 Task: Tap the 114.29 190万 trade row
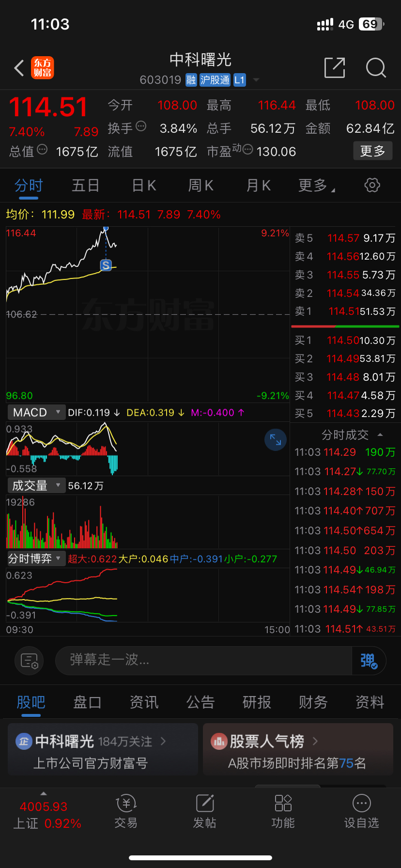click(x=345, y=452)
